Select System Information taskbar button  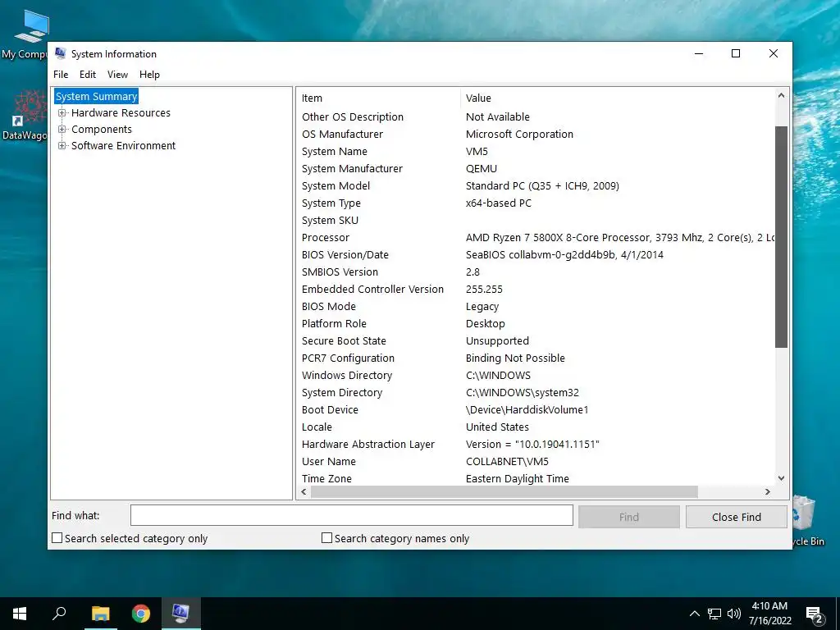pyautogui.click(x=180, y=614)
